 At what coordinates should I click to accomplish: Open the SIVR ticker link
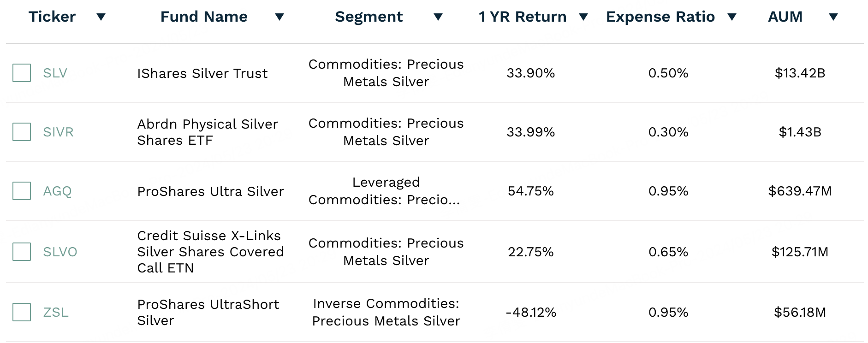tap(58, 132)
